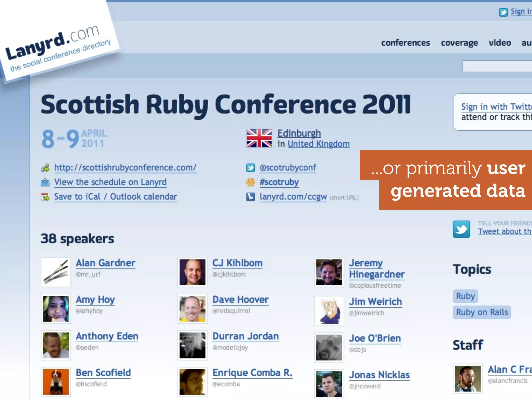
Task: Open Alan C Francis staff avatar
Action: click(x=468, y=378)
